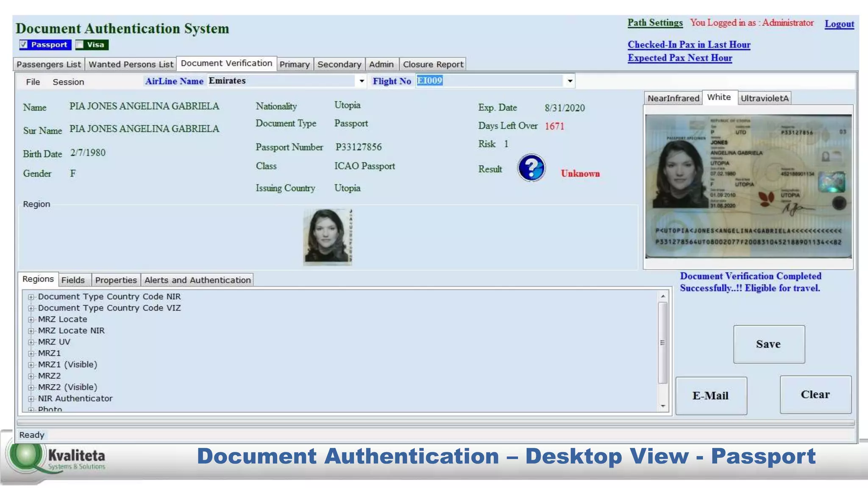Open Alerts and Authentication tab
Viewport: 868px width, 488px height.
198,280
